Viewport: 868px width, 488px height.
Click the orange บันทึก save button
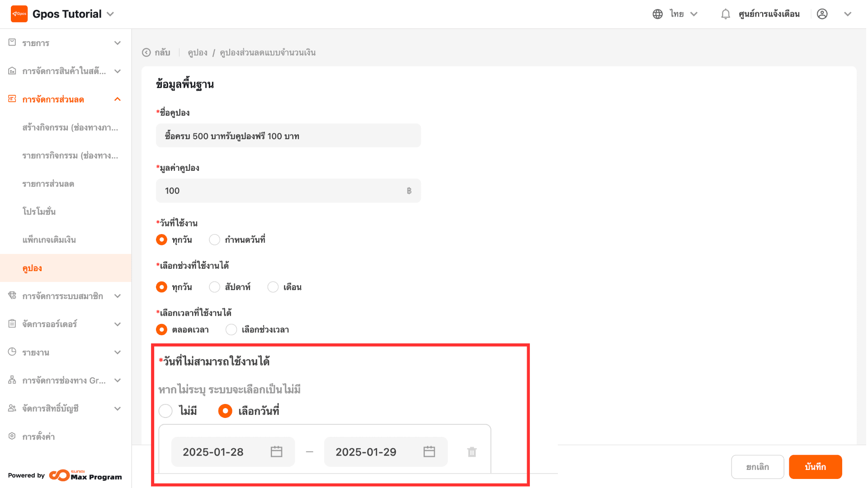815,467
